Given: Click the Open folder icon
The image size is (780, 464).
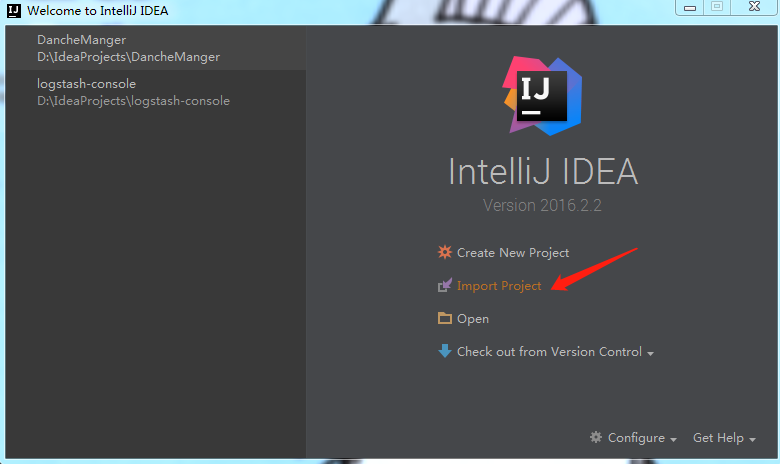Looking at the screenshot, I should coord(445,318).
